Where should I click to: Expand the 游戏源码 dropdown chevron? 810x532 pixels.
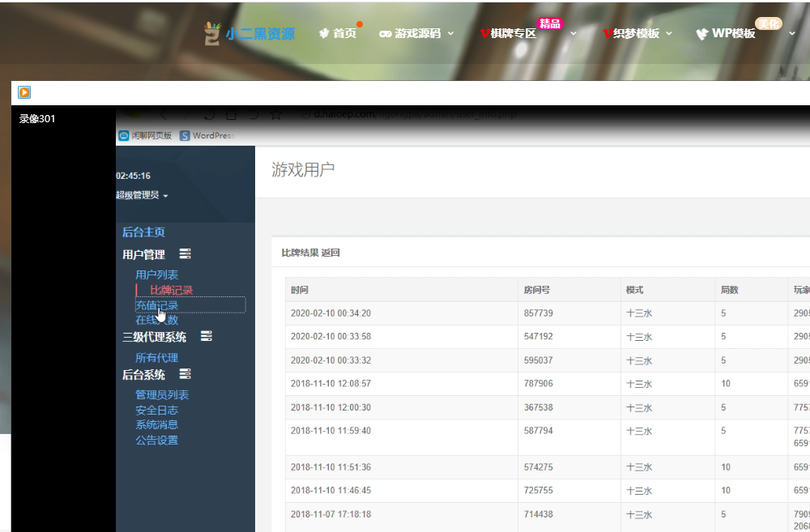pos(450,33)
